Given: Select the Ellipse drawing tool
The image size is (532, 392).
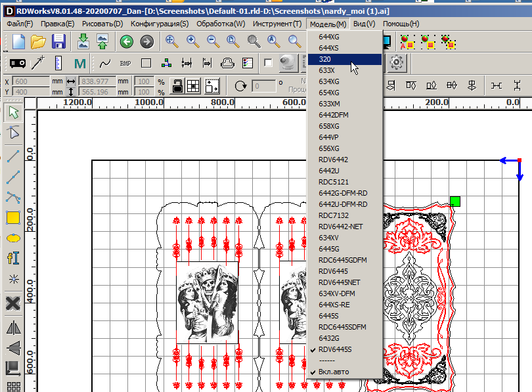Looking at the screenshot, I should click(13, 238).
